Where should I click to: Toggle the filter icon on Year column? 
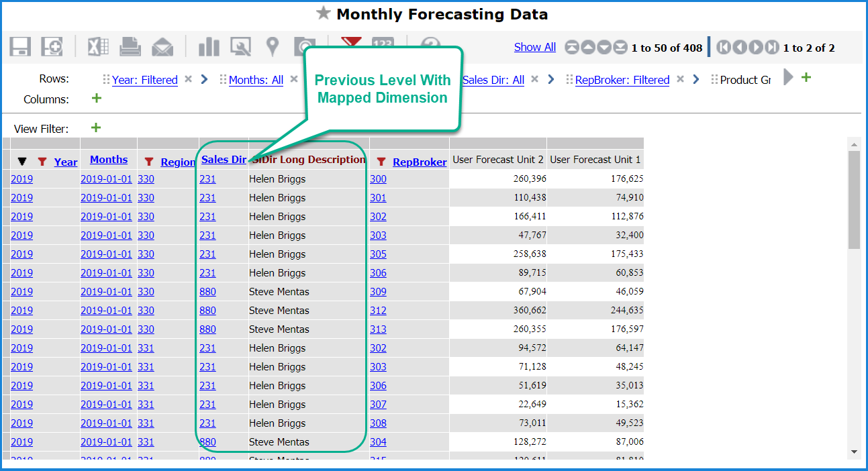(42, 162)
